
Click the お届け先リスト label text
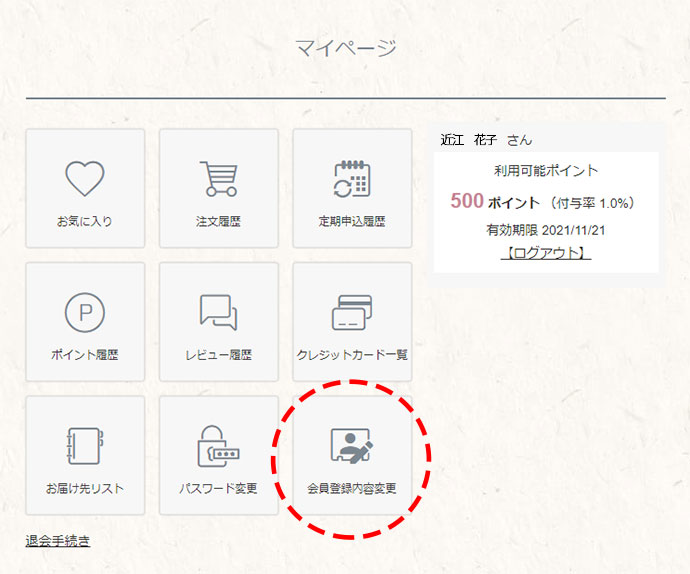(x=85, y=489)
